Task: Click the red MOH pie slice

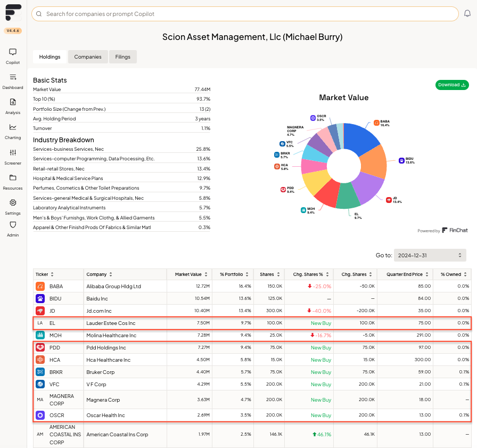Action: point(328,193)
